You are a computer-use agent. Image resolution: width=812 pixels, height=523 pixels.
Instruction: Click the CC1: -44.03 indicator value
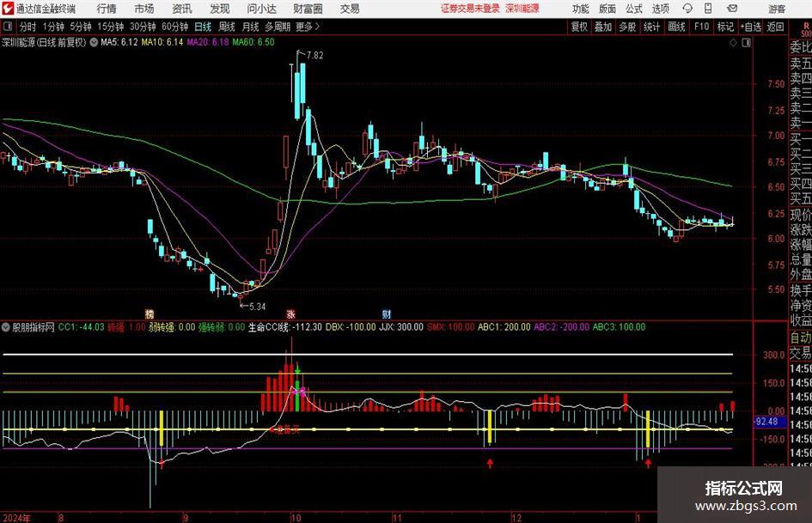point(82,327)
